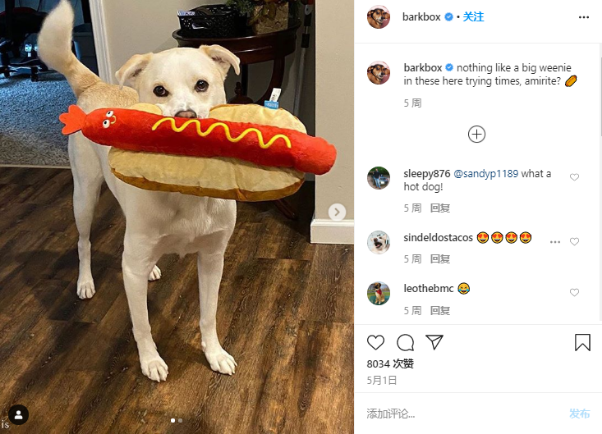
Task: Open barkbox avatar in post header
Action: coord(379,17)
